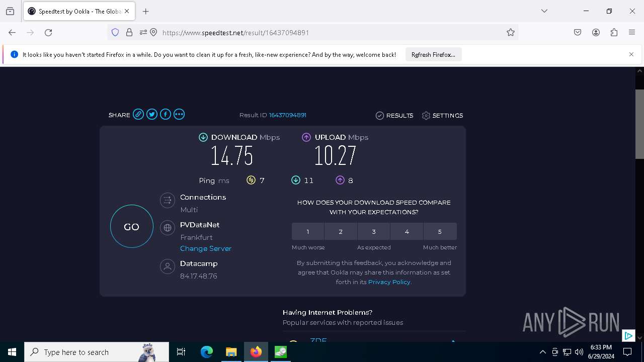Rate download speed as 2
Viewport: 644px width, 362px height.
pos(341,232)
